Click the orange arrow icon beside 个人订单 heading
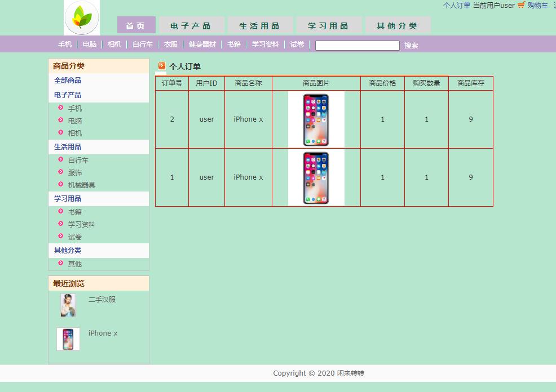 coord(161,66)
